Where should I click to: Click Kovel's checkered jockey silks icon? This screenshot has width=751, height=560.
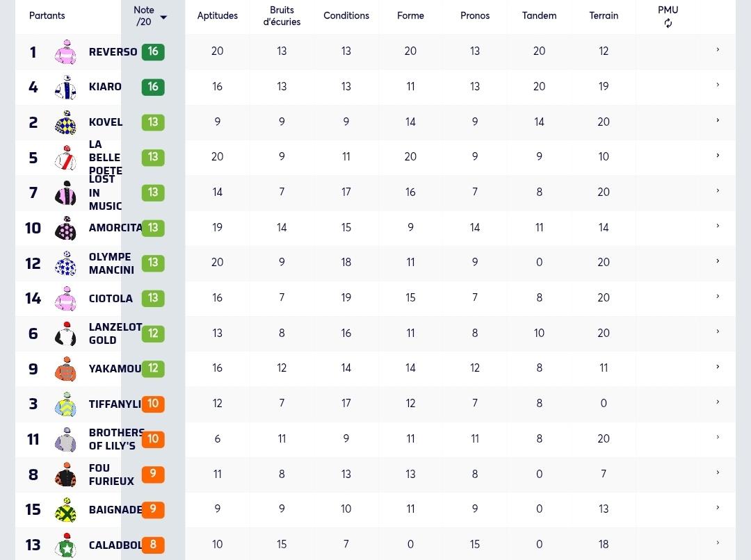coord(65,122)
